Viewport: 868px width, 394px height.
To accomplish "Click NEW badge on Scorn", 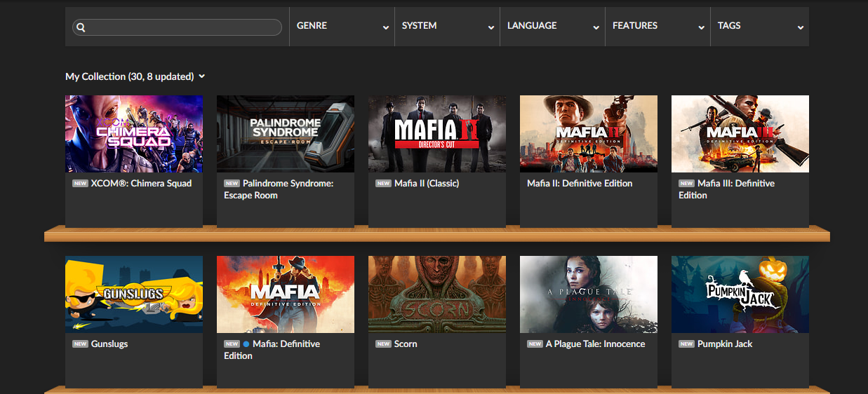I will click(x=383, y=344).
